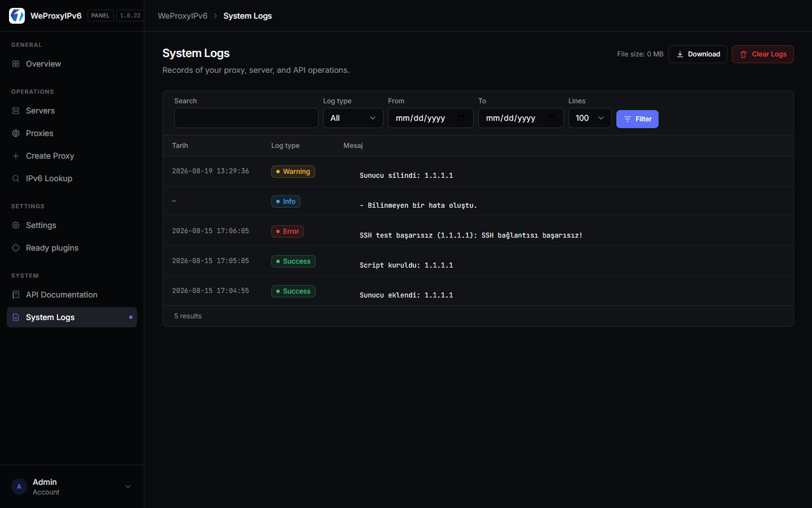Select System Logs sidebar item
Viewport: 812px width, 508px height.
click(72, 317)
